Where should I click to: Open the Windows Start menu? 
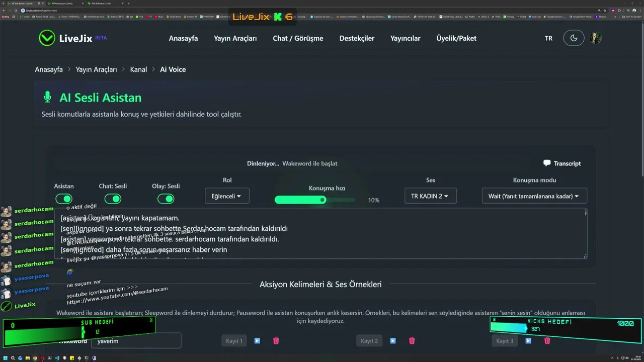pyautogui.click(x=5, y=358)
